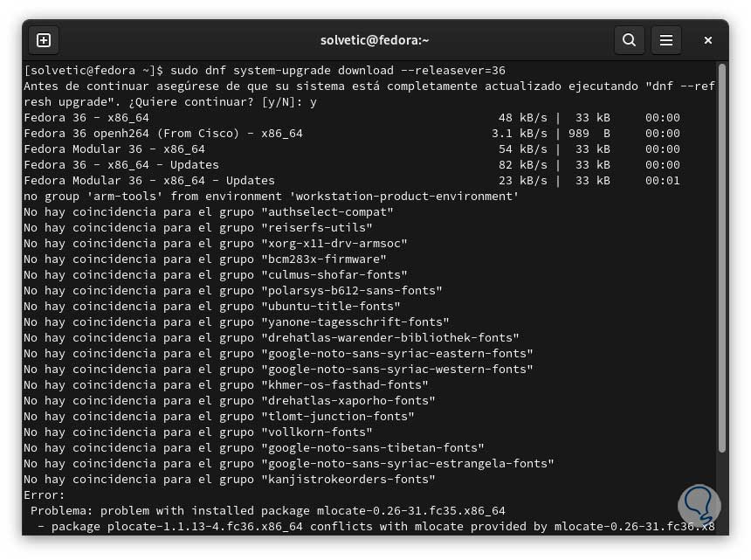
Task: Click the dnf system-upgrade command text
Action: 338,71
